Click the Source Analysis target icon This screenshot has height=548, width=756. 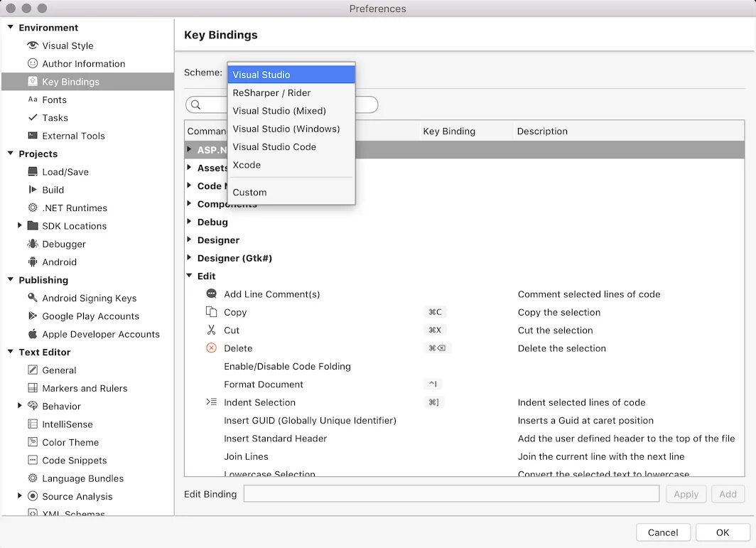[x=33, y=496]
